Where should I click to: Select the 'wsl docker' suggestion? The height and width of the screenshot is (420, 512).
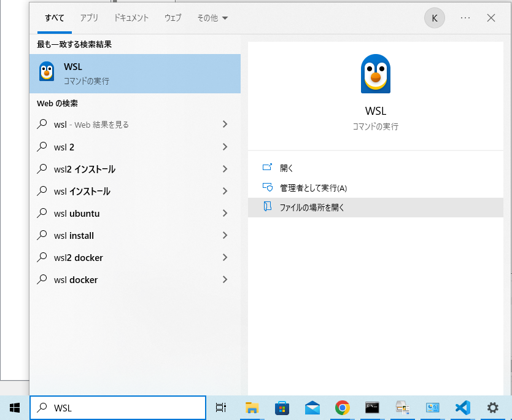click(135, 280)
